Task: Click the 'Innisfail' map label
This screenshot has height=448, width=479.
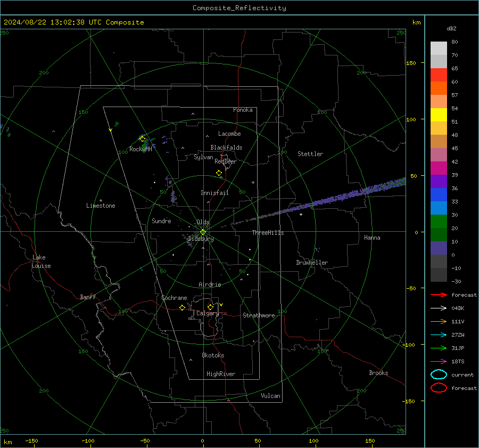Action: (x=214, y=193)
